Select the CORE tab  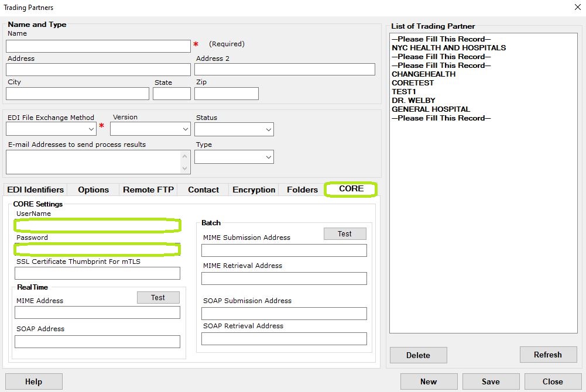pyautogui.click(x=351, y=189)
